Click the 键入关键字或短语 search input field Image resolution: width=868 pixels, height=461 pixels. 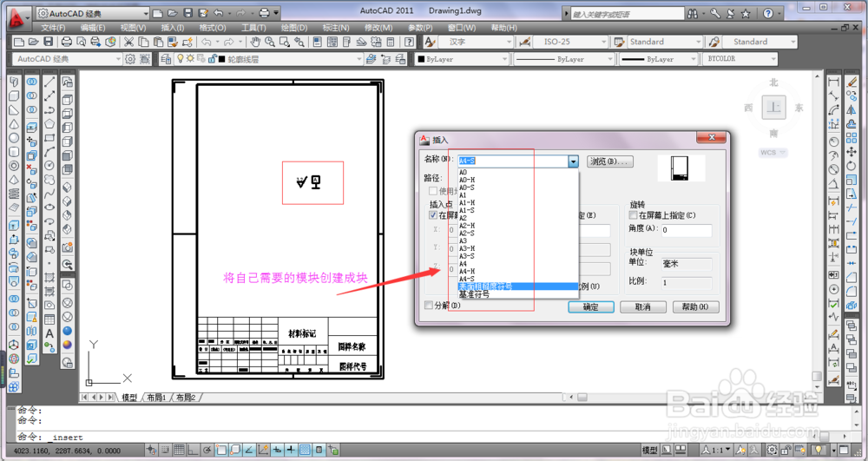pos(628,14)
